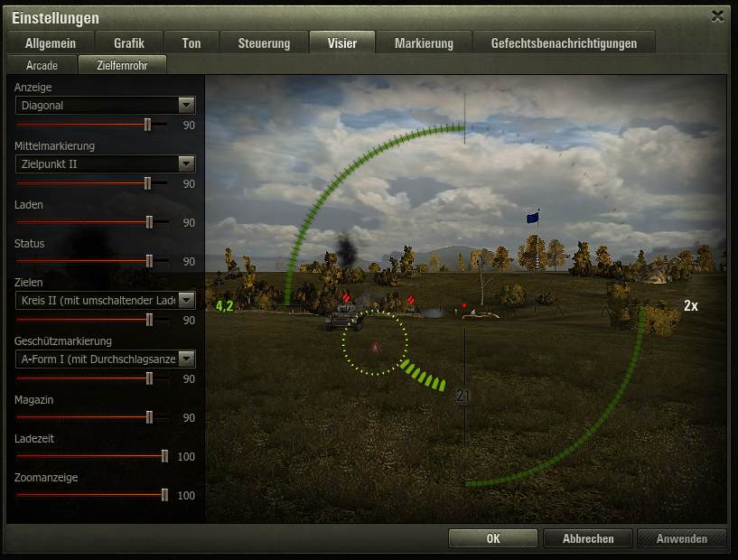Switch to the Arcade sub-tab
Viewport: 738px width, 560px height.
click(x=42, y=65)
